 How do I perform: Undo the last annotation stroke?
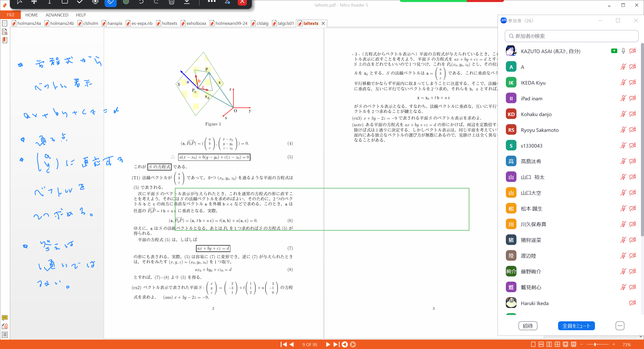[141, 2]
